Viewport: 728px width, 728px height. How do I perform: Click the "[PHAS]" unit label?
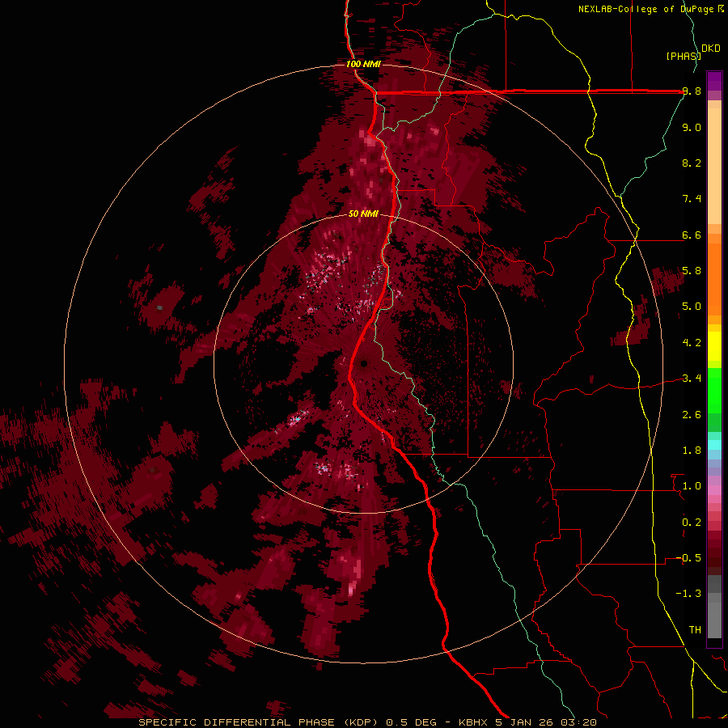(x=684, y=56)
